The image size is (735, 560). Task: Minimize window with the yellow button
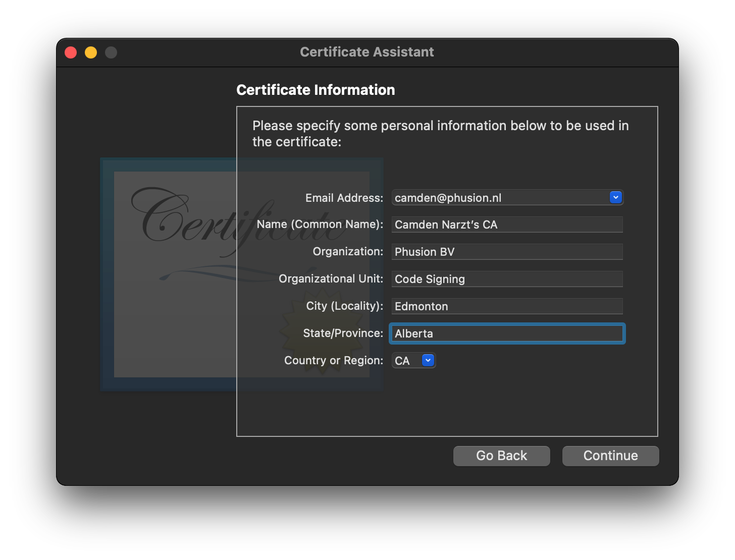[x=91, y=52]
